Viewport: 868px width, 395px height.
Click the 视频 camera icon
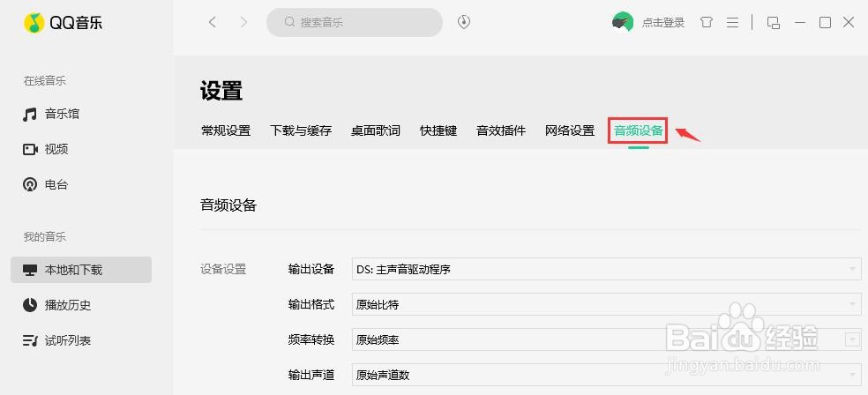coord(30,149)
